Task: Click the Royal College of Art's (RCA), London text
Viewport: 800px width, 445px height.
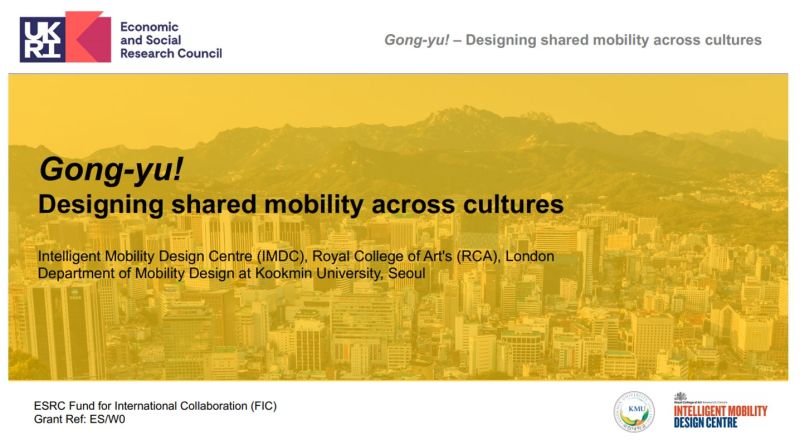Action: (x=433, y=256)
